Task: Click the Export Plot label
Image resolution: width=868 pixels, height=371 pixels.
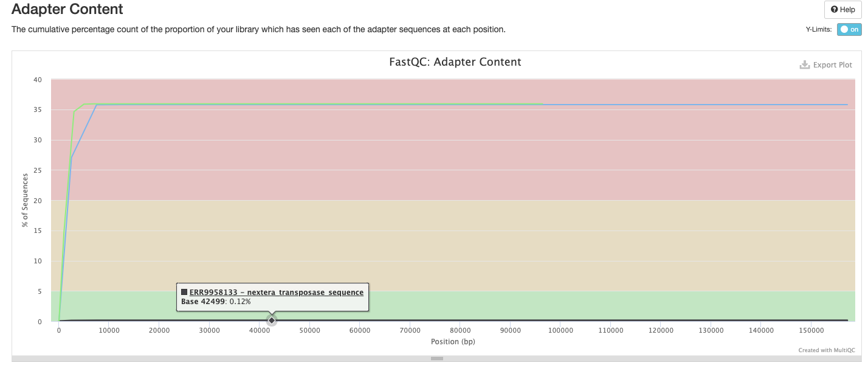Action: coord(832,64)
